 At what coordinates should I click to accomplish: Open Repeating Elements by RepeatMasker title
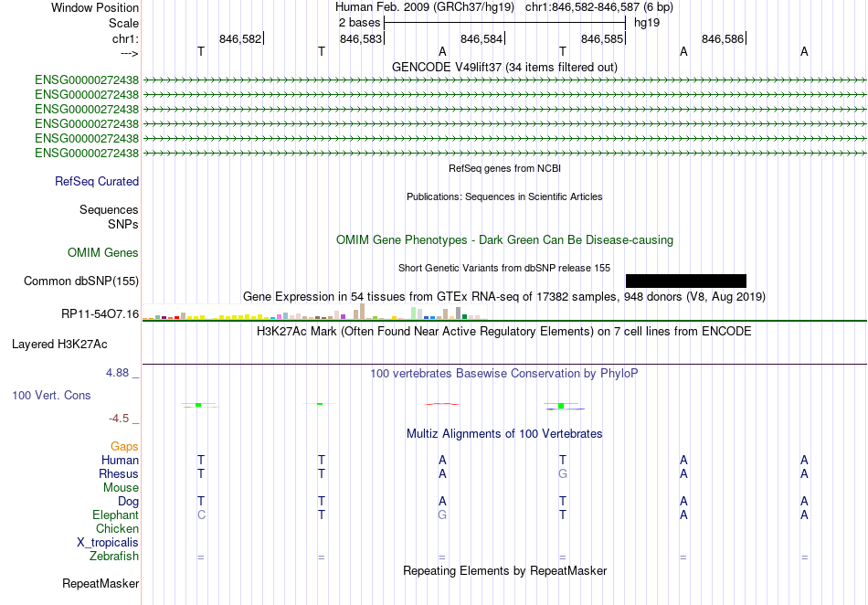click(x=504, y=570)
